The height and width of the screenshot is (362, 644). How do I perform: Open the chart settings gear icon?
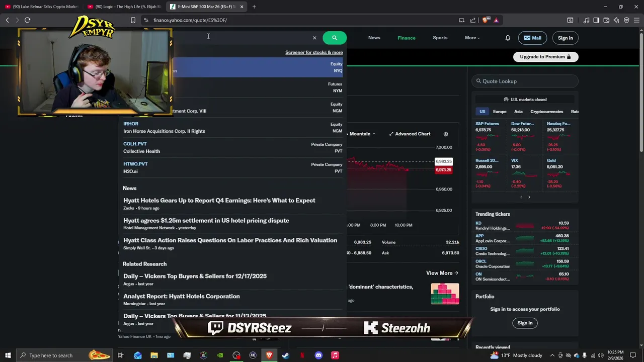click(445, 134)
